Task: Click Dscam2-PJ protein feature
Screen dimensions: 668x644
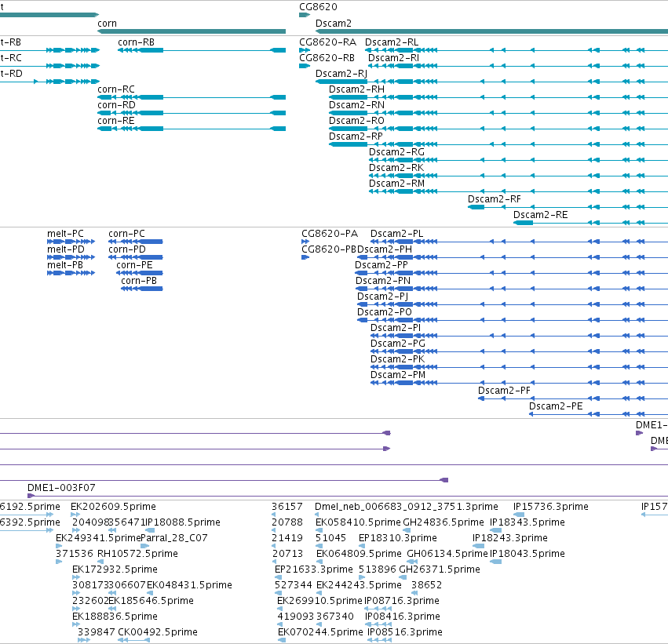Action: coord(382,297)
